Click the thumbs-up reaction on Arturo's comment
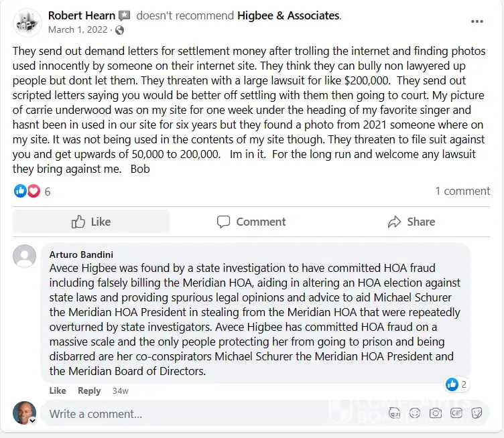This screenshot has height=438, width=504. click(x=452, y=384)
